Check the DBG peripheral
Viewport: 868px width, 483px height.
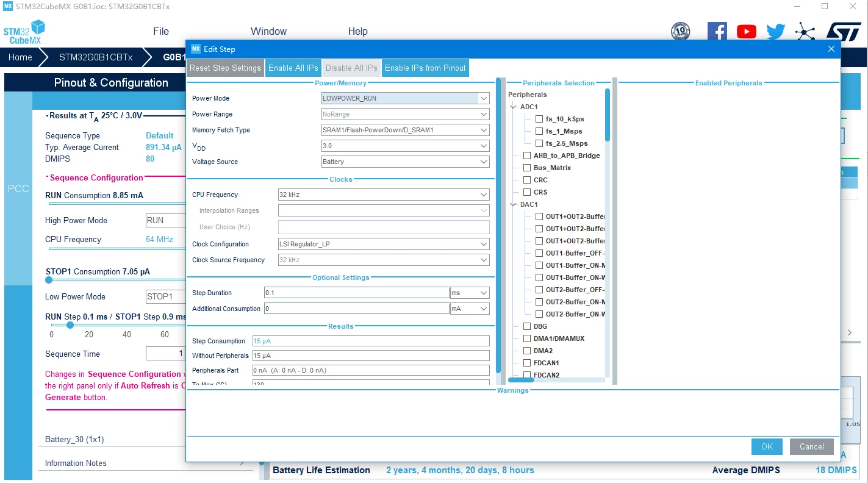(527, 326)
